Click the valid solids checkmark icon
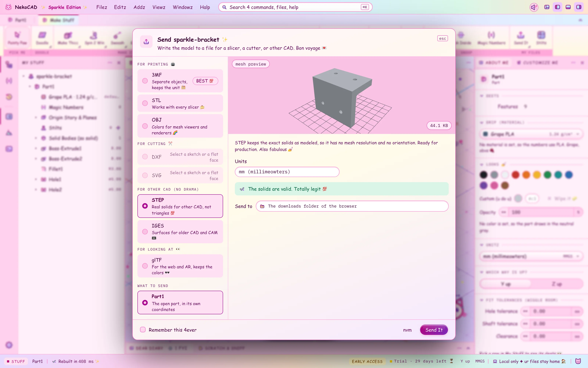 (x=242, y=189)
